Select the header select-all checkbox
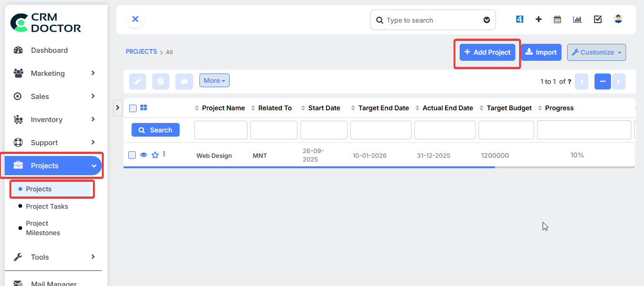 (132, 108)
